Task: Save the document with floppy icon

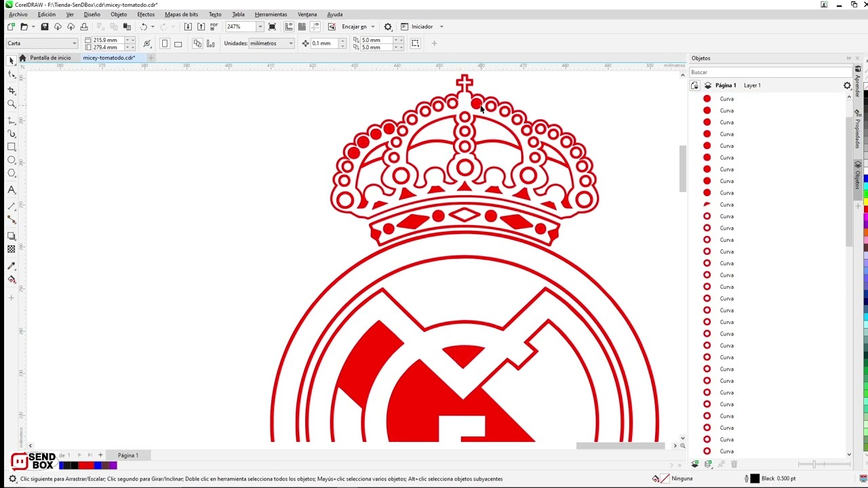Action: [45, 26]
